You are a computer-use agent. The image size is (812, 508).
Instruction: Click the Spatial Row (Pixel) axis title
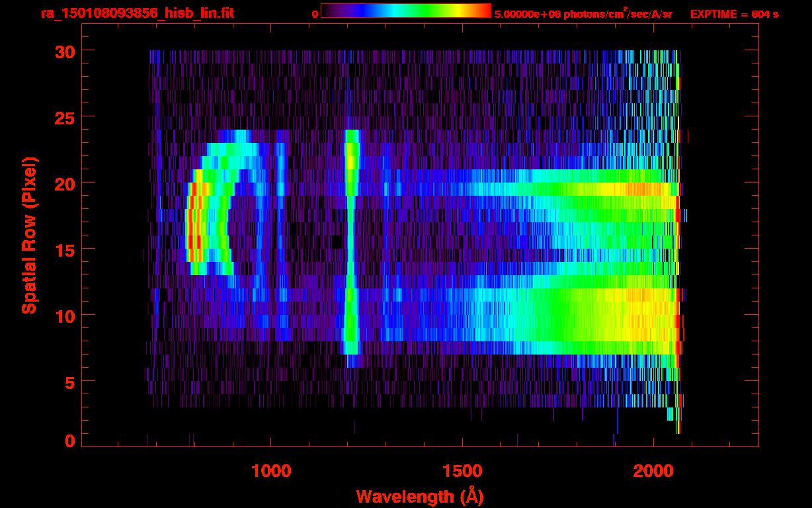point(28,235)
